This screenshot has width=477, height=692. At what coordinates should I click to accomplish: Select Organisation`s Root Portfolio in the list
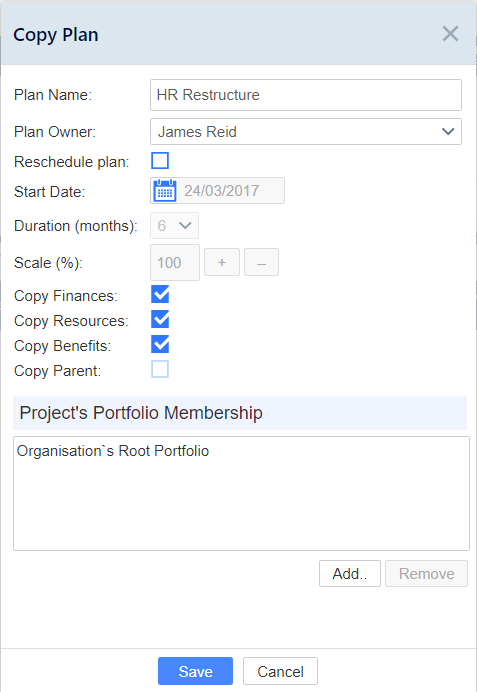[x=113, y=451]
